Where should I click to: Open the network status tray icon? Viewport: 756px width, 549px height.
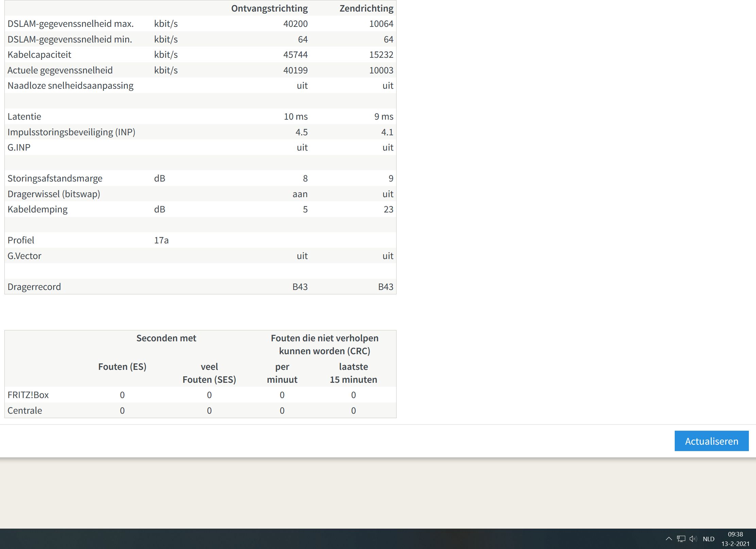pyautogui.click(x=681, y=539)
